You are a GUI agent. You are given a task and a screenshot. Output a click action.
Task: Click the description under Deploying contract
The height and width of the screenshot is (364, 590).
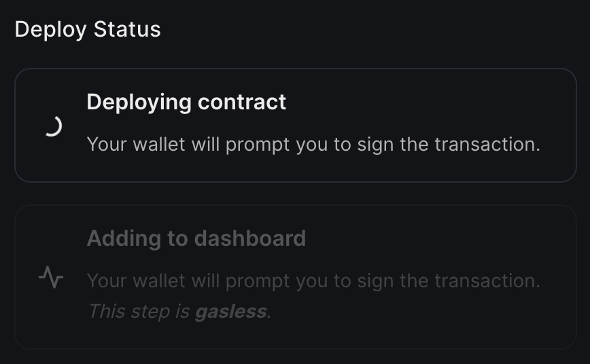(x=313, y=145)
